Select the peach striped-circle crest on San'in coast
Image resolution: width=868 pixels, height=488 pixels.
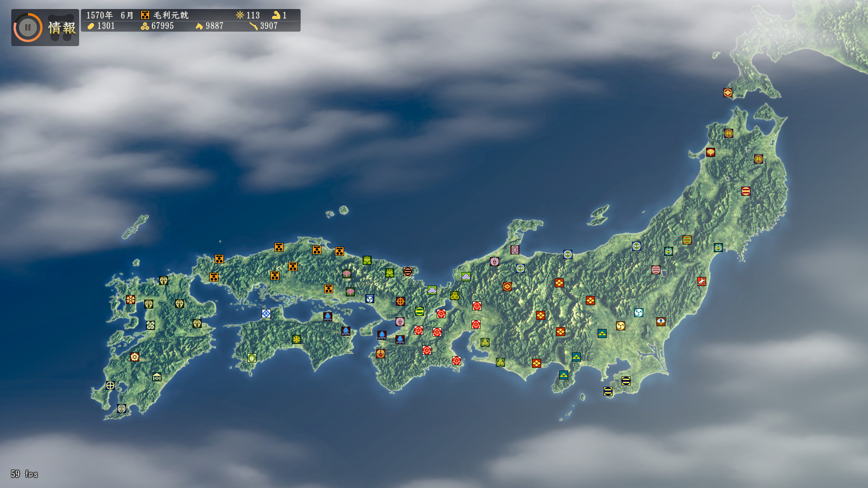[408, 272]
